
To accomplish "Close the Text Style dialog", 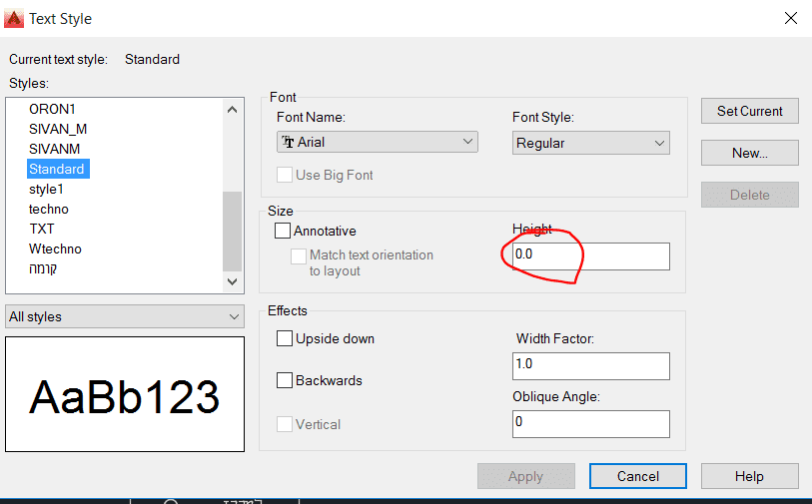I will coord(791,17).
